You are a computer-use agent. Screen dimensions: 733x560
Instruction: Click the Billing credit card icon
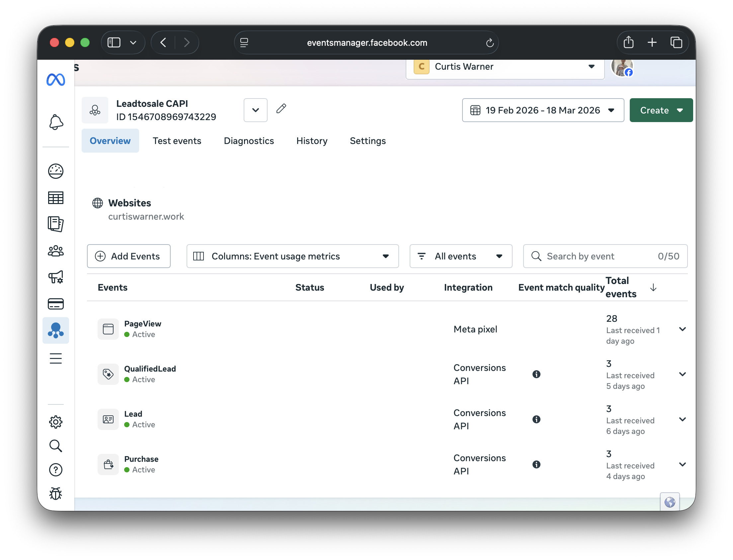(x=56, y=304)
